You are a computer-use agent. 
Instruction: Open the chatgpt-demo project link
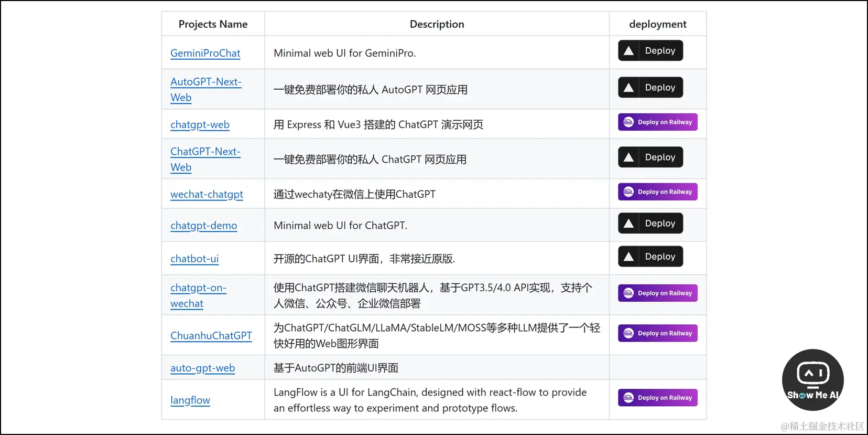203,225
